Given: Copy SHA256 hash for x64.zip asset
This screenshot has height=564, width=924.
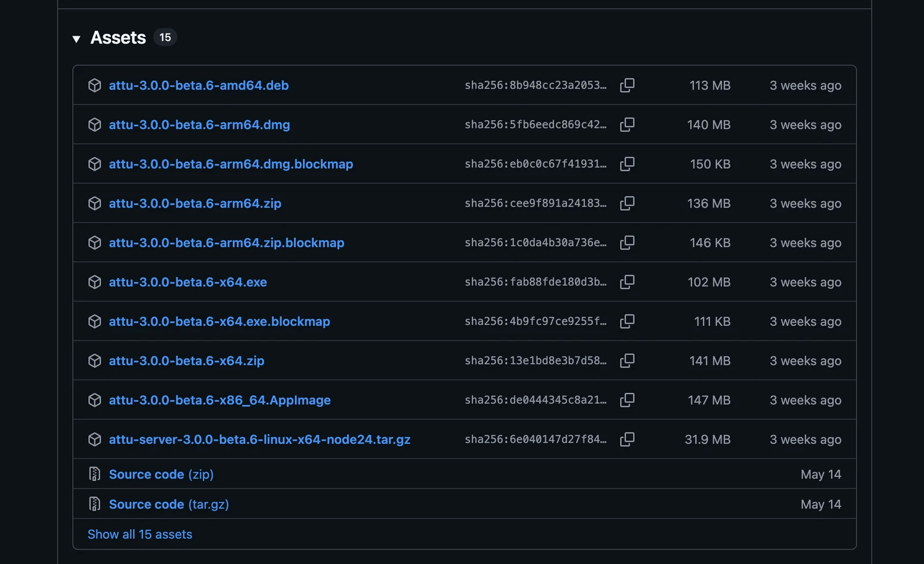Looking at the screenshot, I should pyautogui.click(x=627, y=360).
